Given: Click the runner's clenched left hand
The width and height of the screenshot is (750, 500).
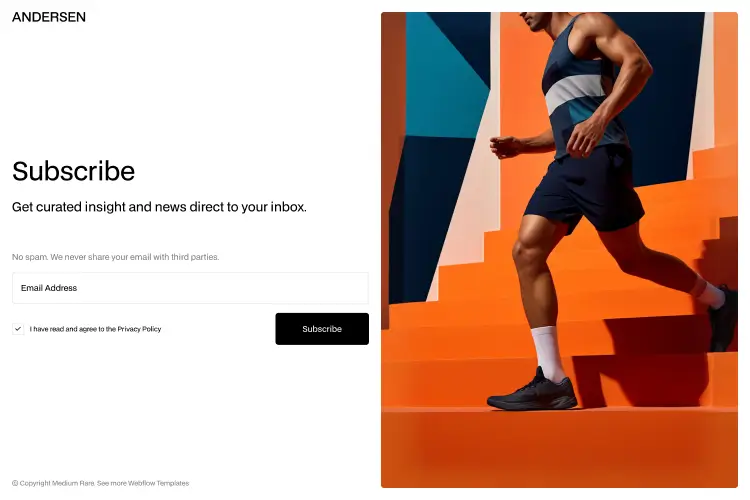Looking at the screenshot, I should pyautogui.click(x=503, y=146).
